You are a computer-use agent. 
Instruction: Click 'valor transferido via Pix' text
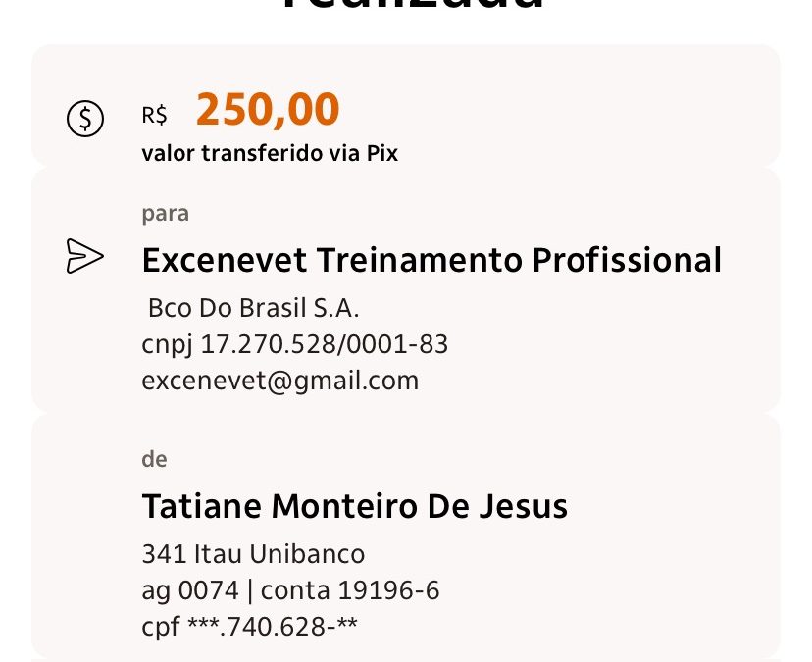(x=270, y=153)
